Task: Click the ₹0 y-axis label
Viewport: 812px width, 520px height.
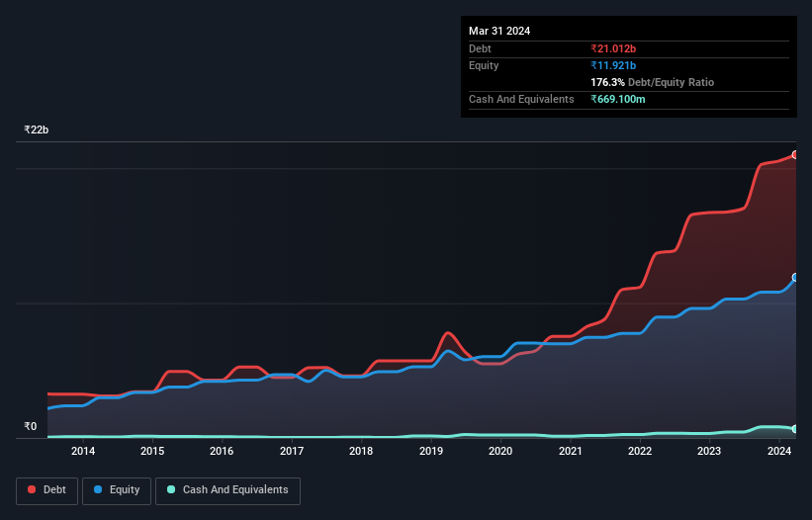Action: pos(31,426)
